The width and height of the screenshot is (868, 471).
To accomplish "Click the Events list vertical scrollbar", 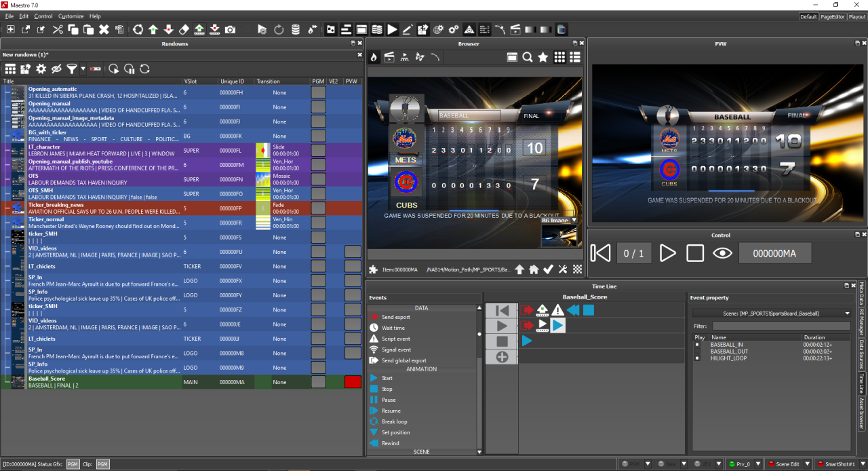I will 480,379.
